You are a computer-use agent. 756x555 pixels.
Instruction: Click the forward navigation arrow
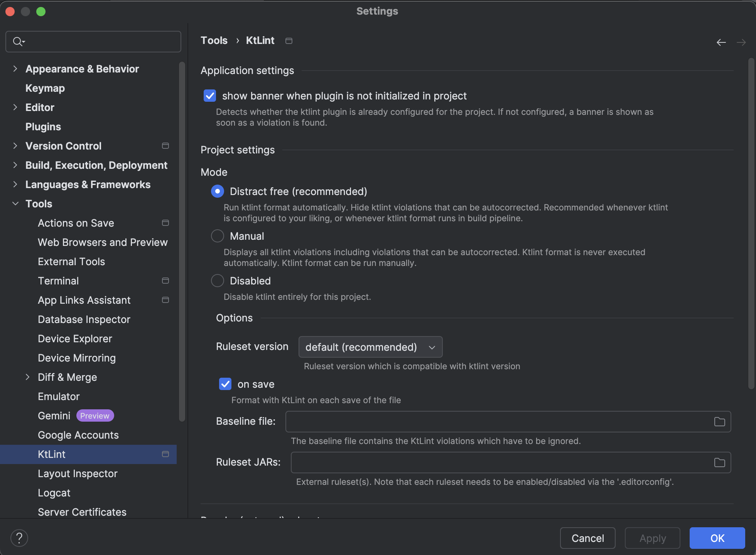coord(741,42)
